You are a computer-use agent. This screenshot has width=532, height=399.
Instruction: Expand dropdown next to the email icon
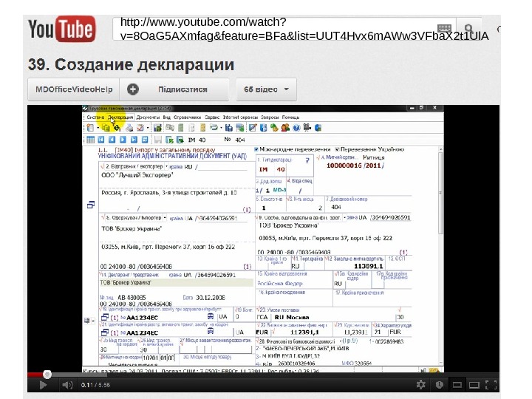click(x=148, y=129)
